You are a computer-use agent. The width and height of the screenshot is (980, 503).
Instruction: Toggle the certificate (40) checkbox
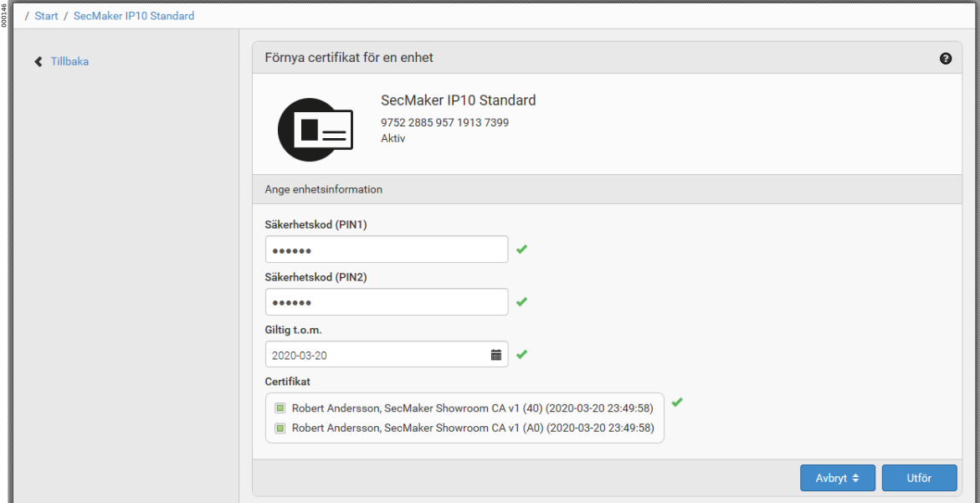pos(280,408)
